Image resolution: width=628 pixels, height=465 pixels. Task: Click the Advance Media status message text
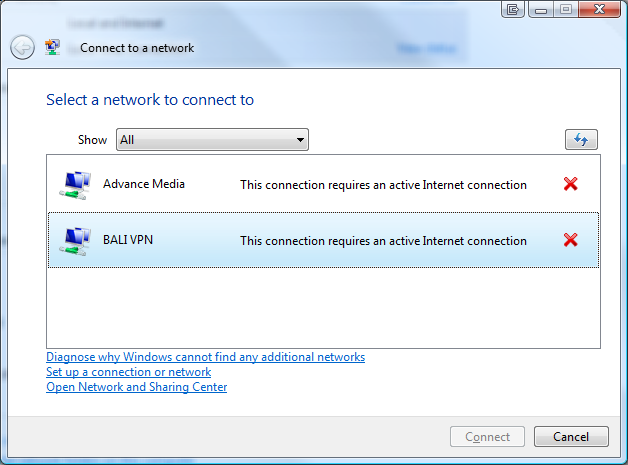tap(383, 185)
